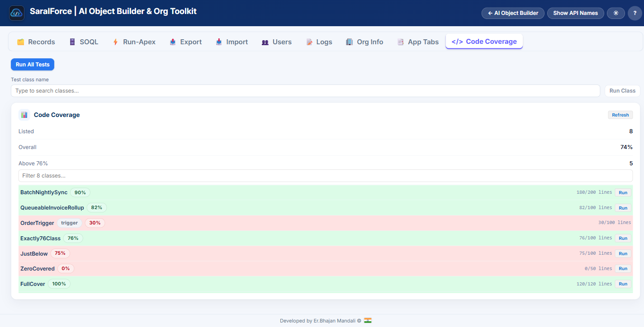Click the Org Info building icon
644x327 pixels.
coord(350,42)
